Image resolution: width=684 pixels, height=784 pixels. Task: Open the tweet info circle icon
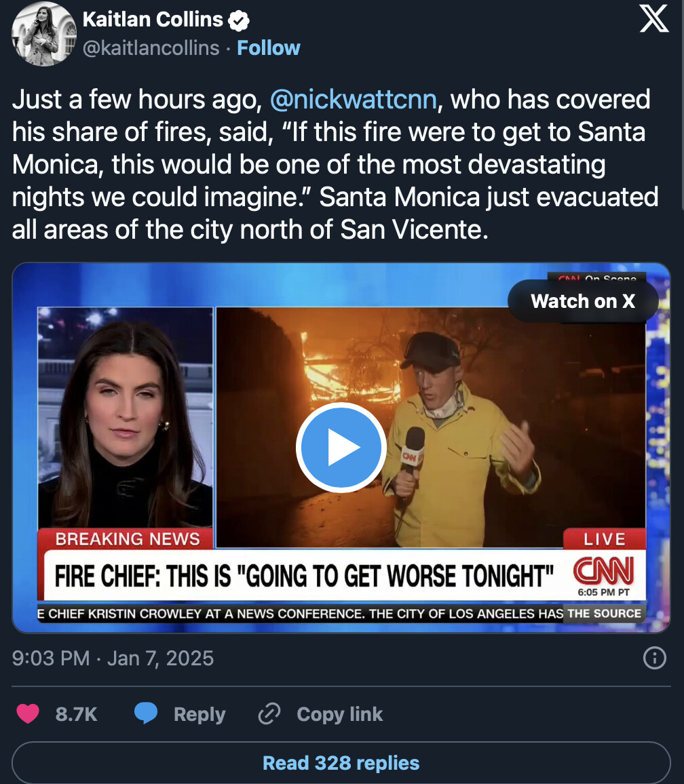[x=654, y=658]
